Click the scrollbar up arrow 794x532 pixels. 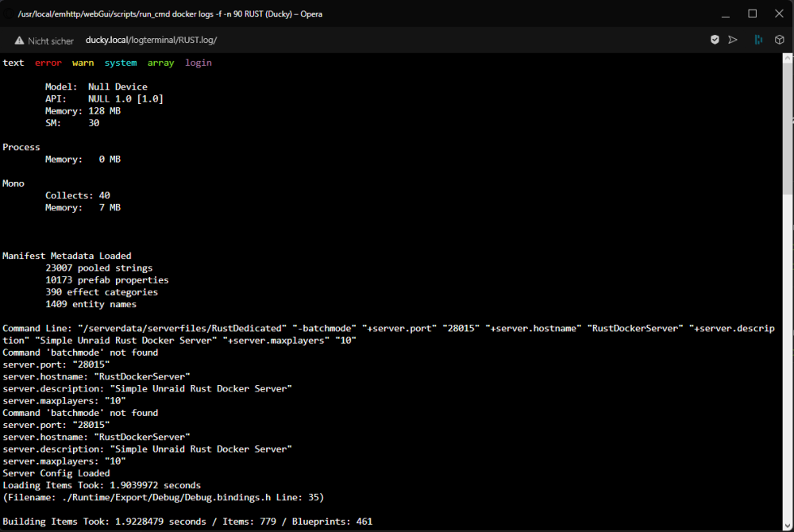click(x=788, y=58)
